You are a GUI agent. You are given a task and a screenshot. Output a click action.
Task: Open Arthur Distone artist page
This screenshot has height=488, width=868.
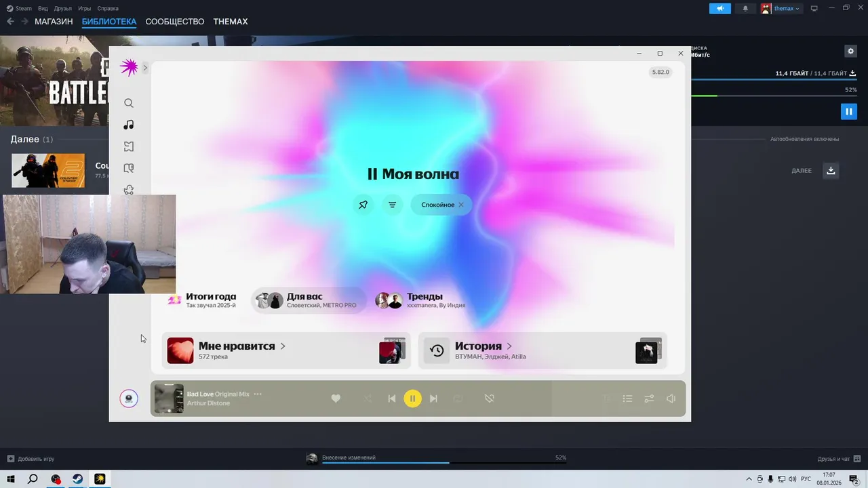pyautogui.click(x=208, y=403)
